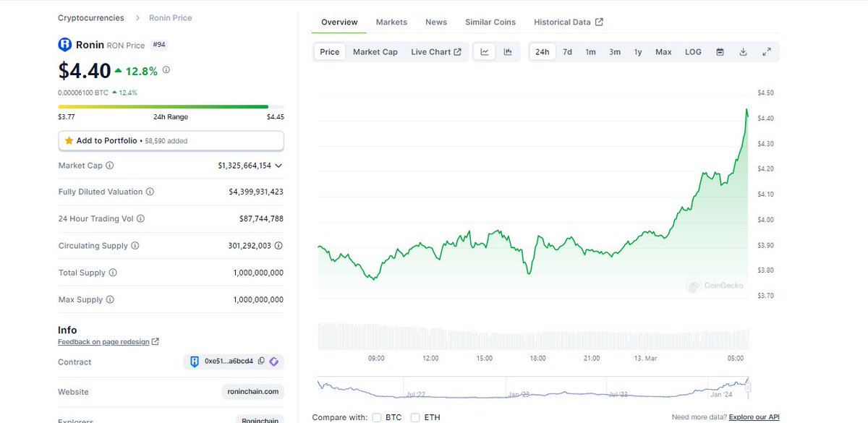Open the Markets tab
The image size is (868, 423).
coord(391,22)
